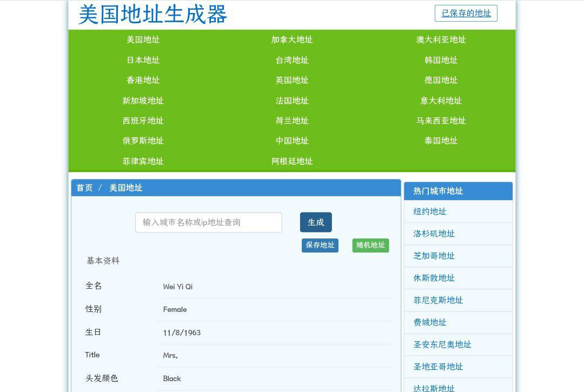Open 达拉斯地址 in popular cities
Screen dimensions: 584x392
pyautogui.click(x=434, y=388)
